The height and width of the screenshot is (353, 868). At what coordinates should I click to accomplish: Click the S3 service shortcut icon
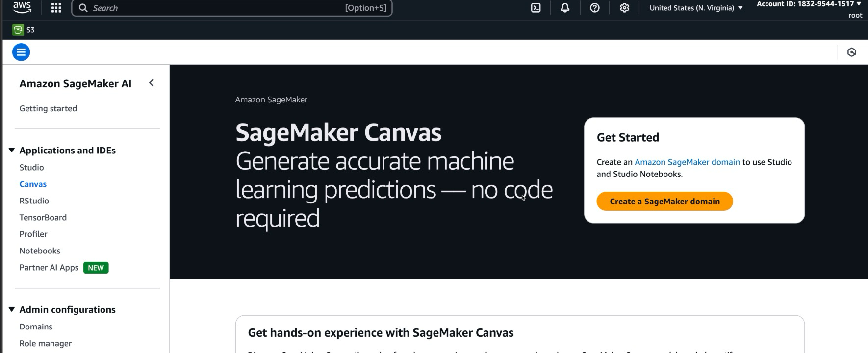click(x=18, y=30)
